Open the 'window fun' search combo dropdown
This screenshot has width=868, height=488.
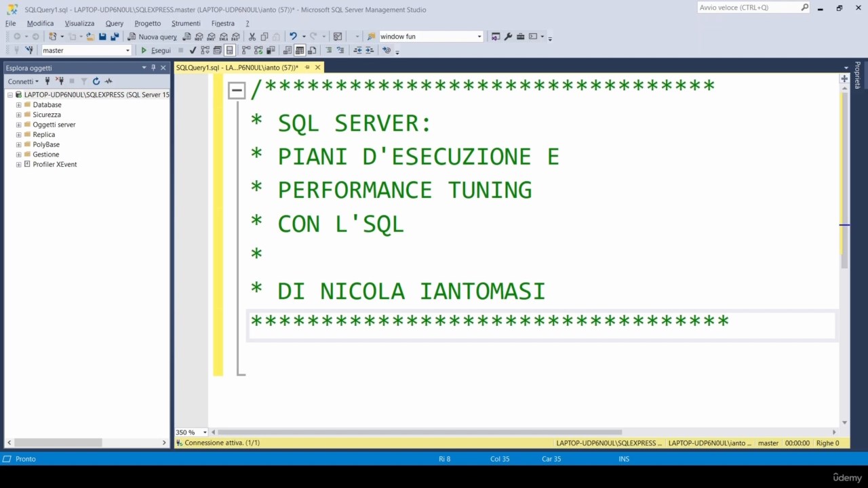click(x=479, y=37)
